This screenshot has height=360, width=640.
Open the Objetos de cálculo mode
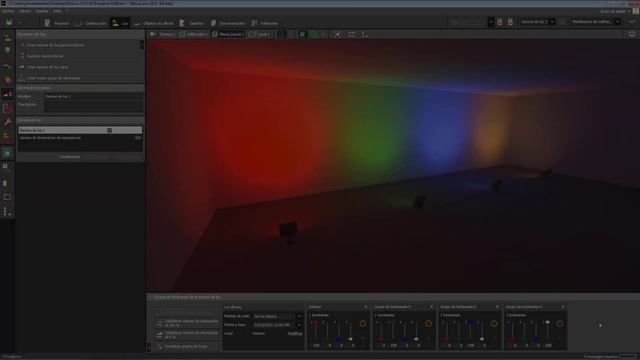pos(154,23)
